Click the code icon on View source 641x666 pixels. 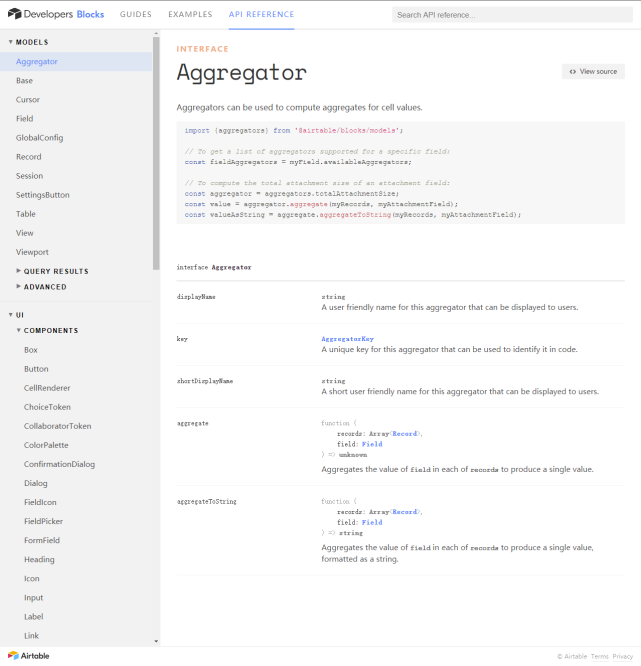click(x=573, y=72)
